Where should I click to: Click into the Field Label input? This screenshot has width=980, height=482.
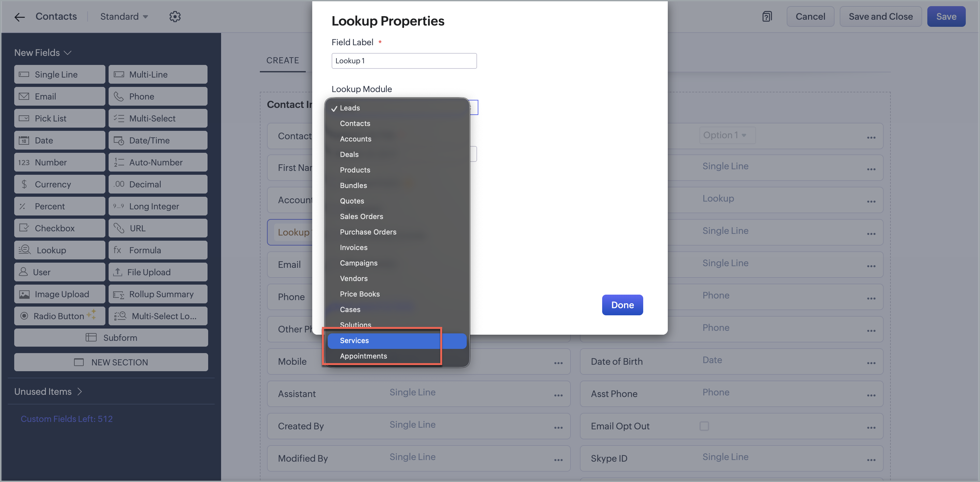tap(404, 61)
